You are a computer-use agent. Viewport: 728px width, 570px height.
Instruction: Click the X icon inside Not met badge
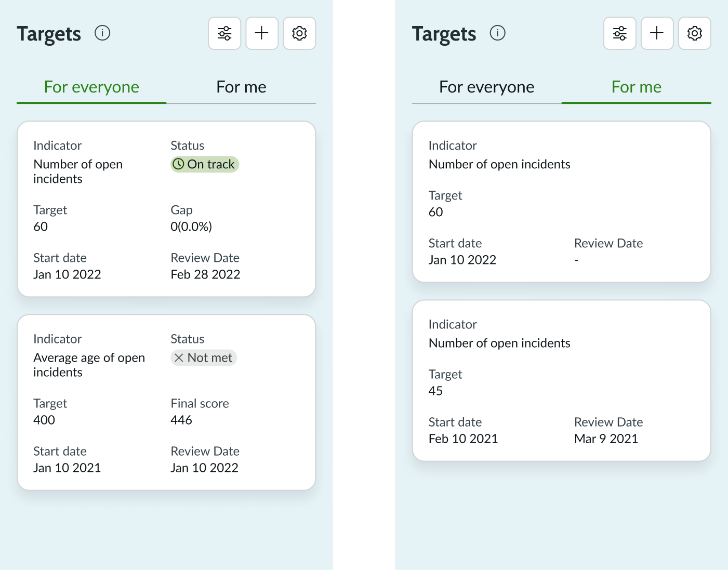point(179,357)
